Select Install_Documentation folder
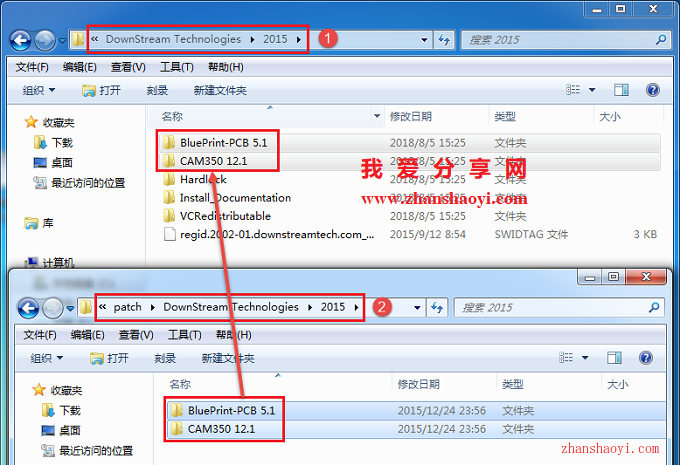 235,198
